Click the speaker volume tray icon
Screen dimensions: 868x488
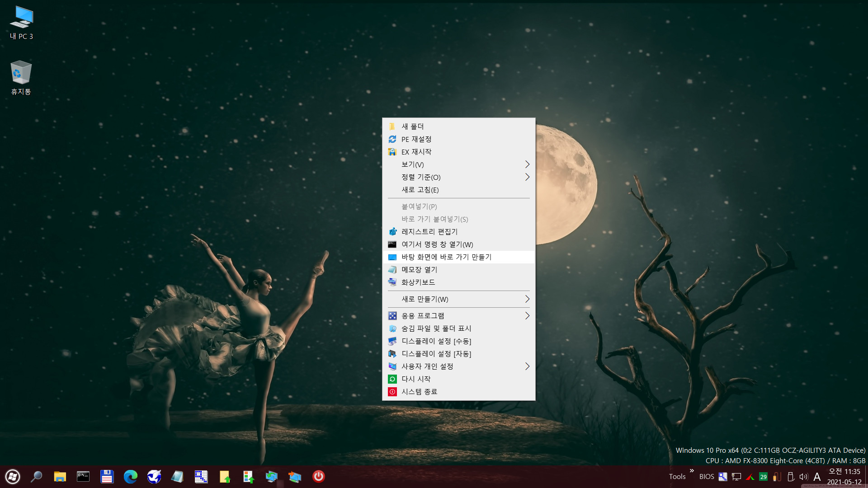(804, 477)
